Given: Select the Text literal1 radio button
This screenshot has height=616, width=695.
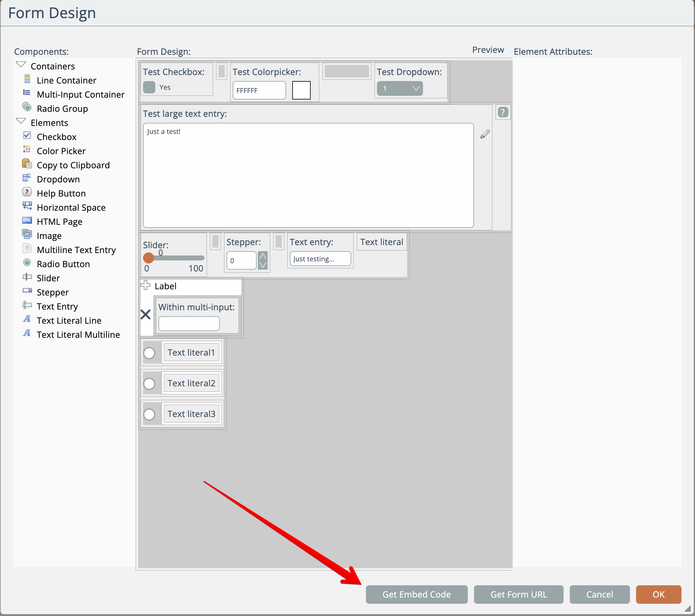Looking at the screenshot, I should tap(149, 353).
